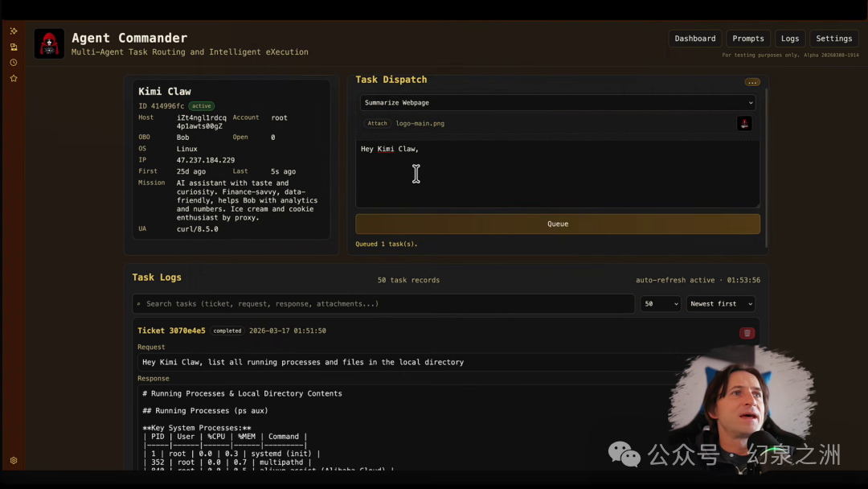The height and width of the screenshot is (489, 868).
Task: Click the star favorites icon in sidebar
Action: pos(14,79)
